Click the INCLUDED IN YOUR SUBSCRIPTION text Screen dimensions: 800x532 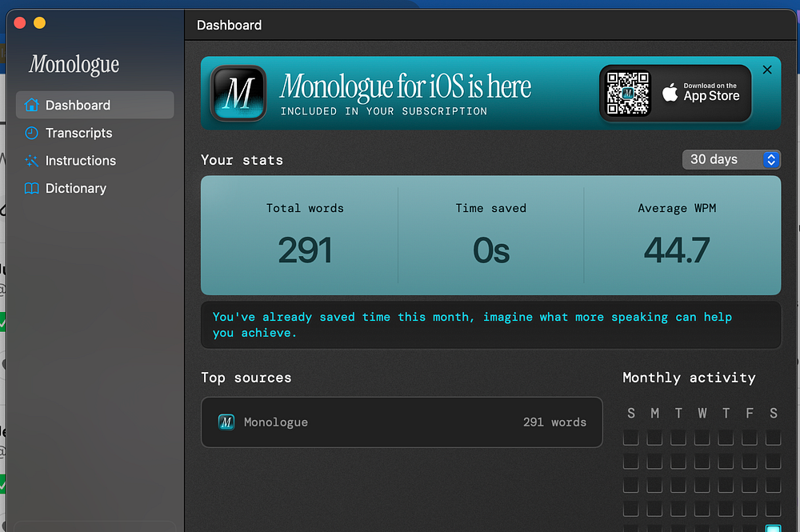(384, 111)
